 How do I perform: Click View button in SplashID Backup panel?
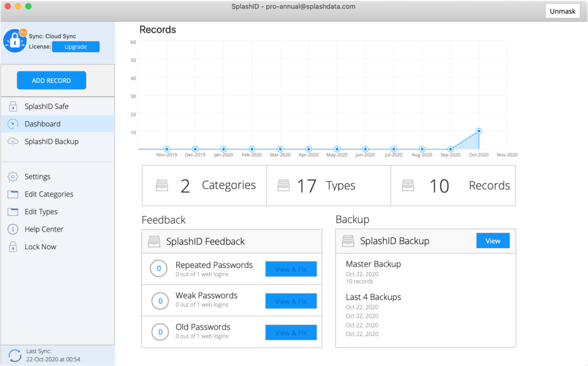(x=493, y=241)
